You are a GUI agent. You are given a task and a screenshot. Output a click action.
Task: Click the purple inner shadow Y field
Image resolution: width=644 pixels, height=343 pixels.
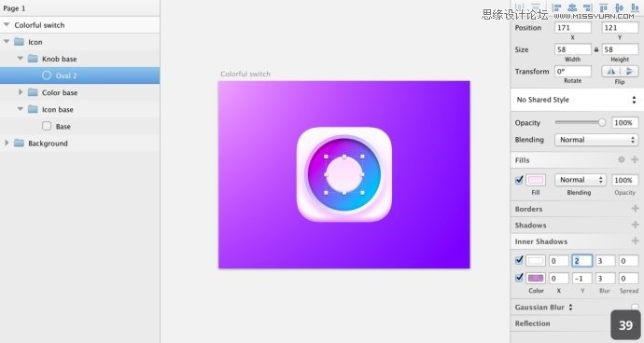click(582, 278)
